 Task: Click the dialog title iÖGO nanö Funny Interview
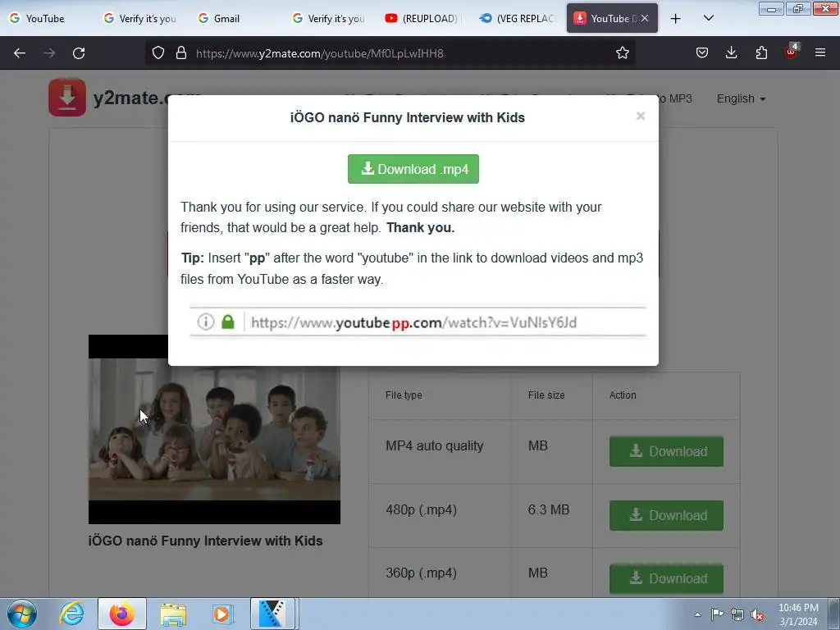pos(407,117)
